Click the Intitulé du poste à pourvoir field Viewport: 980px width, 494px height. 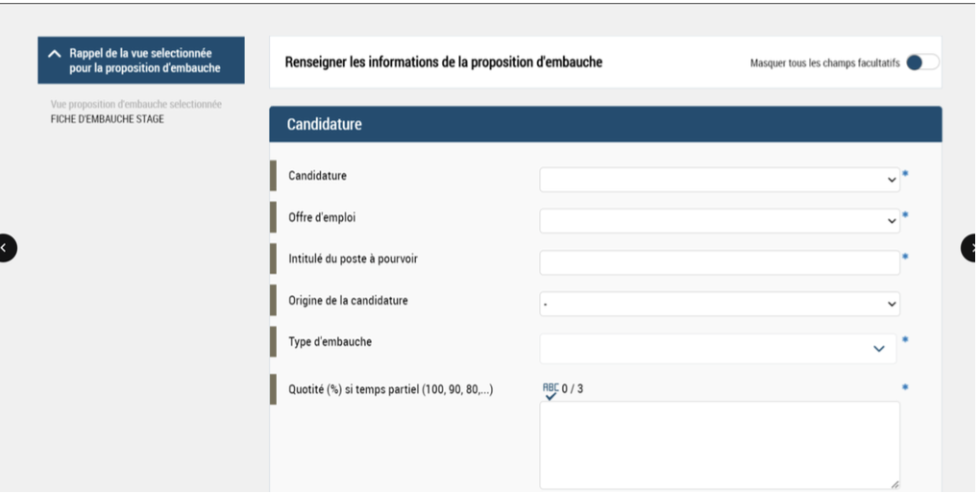point(719,262)
